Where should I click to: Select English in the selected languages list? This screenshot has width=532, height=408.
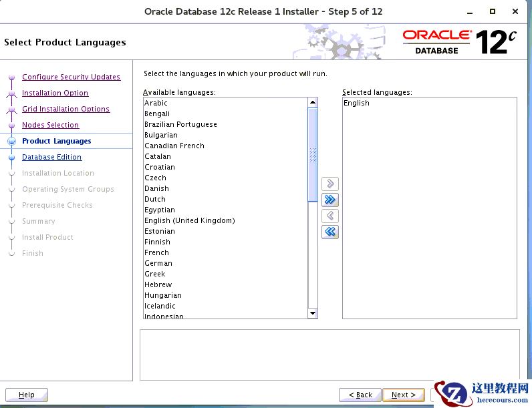tap(430, 103)
